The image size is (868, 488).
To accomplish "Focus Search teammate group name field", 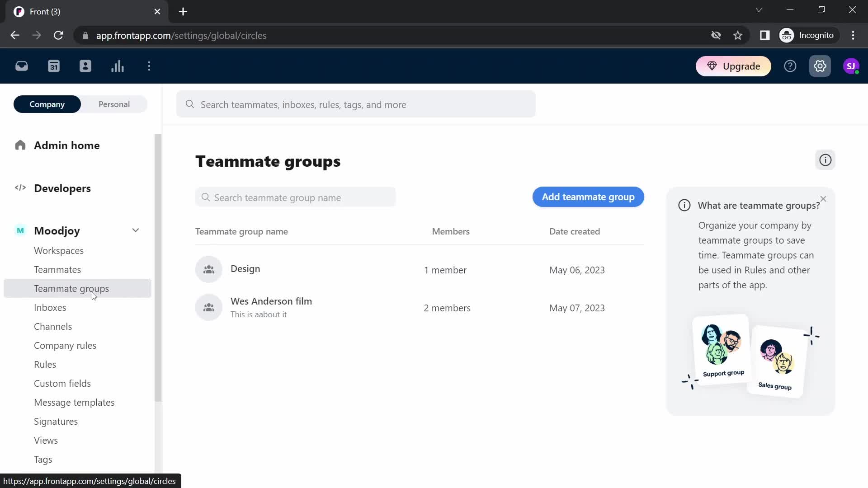I will 296,197.
